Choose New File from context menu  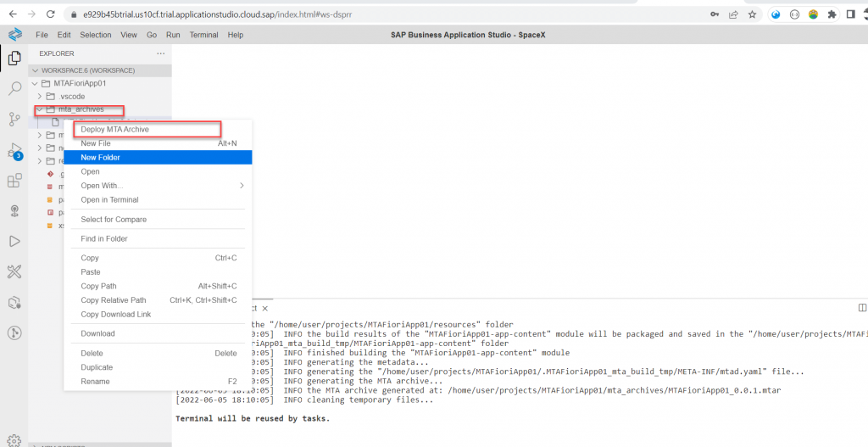pos(159,143)
